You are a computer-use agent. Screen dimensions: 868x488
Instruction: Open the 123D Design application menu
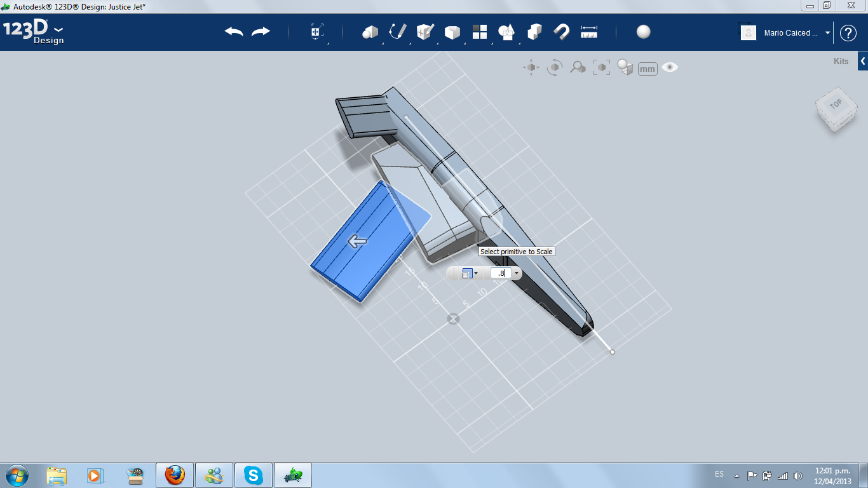pyautogui.click(x=34, y=32)
